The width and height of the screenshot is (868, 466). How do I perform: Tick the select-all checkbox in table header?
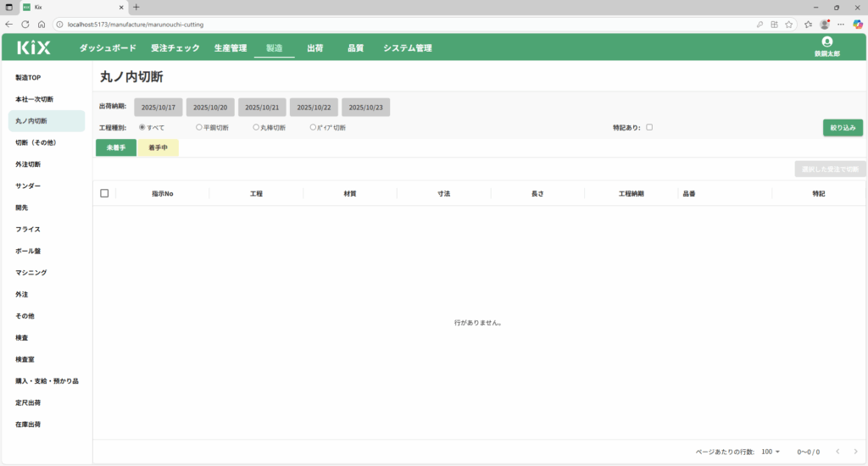click(104, 193)
